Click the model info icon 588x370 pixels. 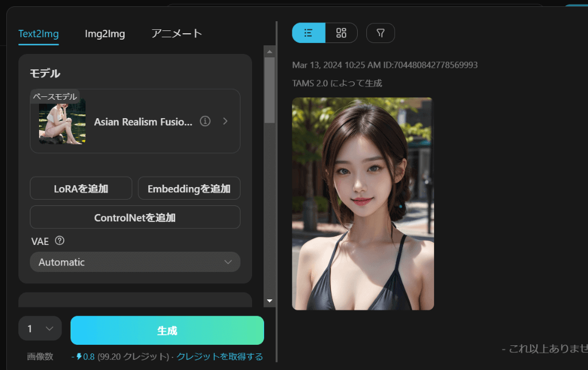point(205,121)
